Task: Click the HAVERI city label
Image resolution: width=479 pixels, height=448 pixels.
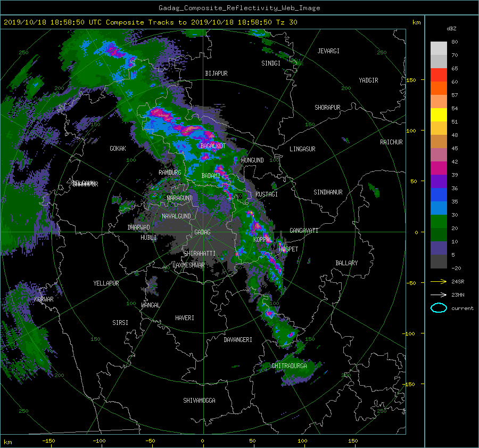Action: click(185, 318)
